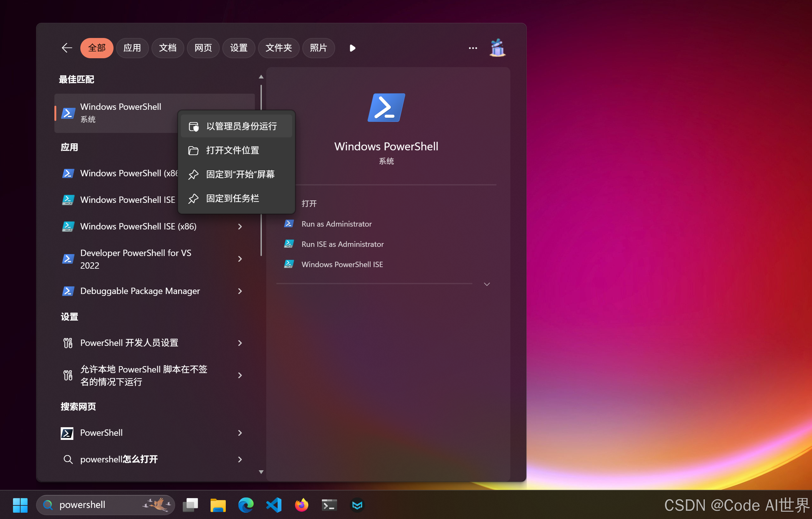Viewport: 812px width, 519px height.
Task: Open File Explorer from the taskbar
Action: [x=218, y=505]
